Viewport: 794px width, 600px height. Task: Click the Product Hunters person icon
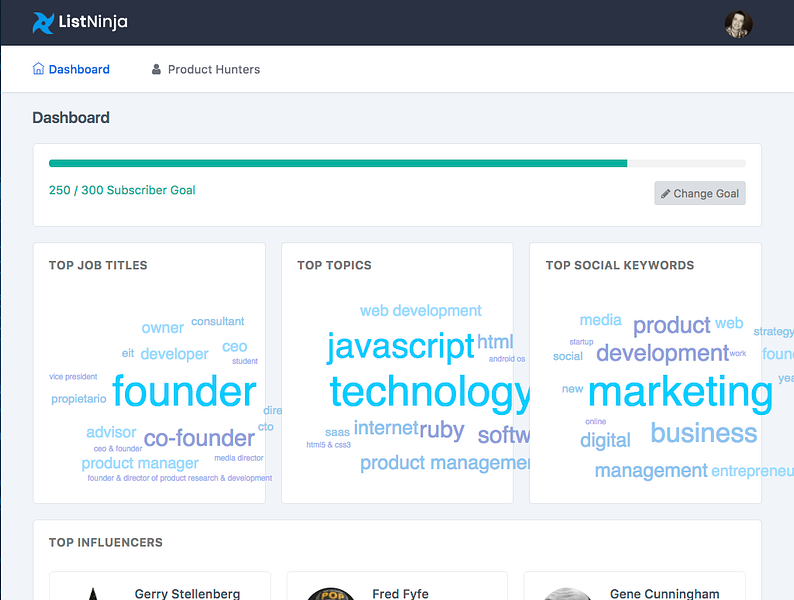pos(156,69)
